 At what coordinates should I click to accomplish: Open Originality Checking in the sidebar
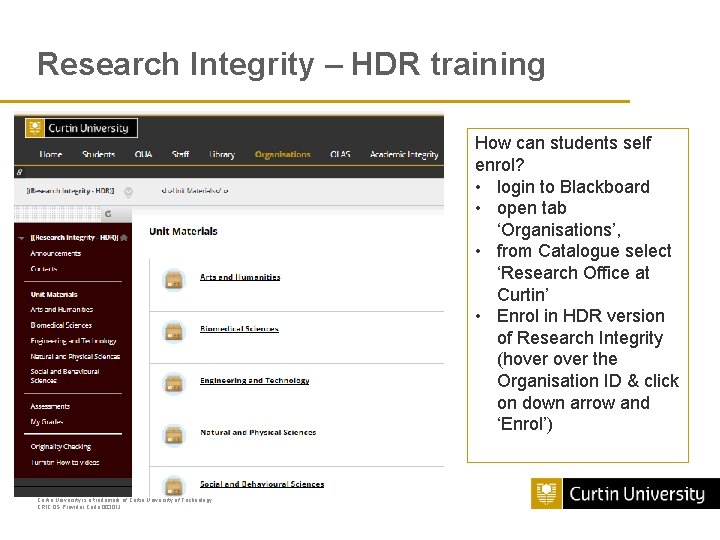[x=61, y=446]
